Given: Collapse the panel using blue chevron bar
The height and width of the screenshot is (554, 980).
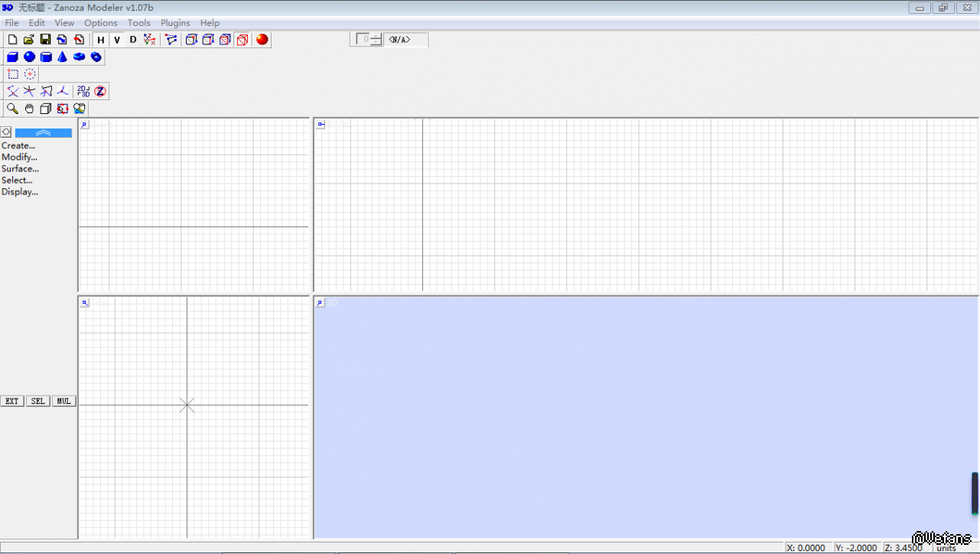Looking at the screenshot, I should pos(44,132).
